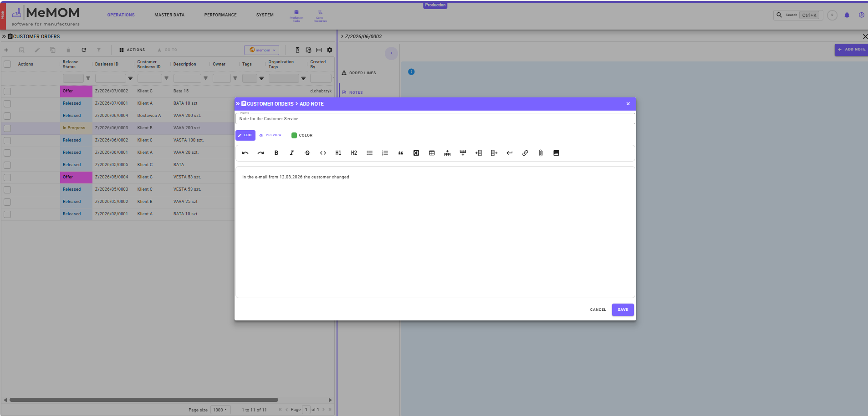This screenshot has height=416, width=868.
Task: Add a new customer order with plus icon
Action: click(6, 50)
